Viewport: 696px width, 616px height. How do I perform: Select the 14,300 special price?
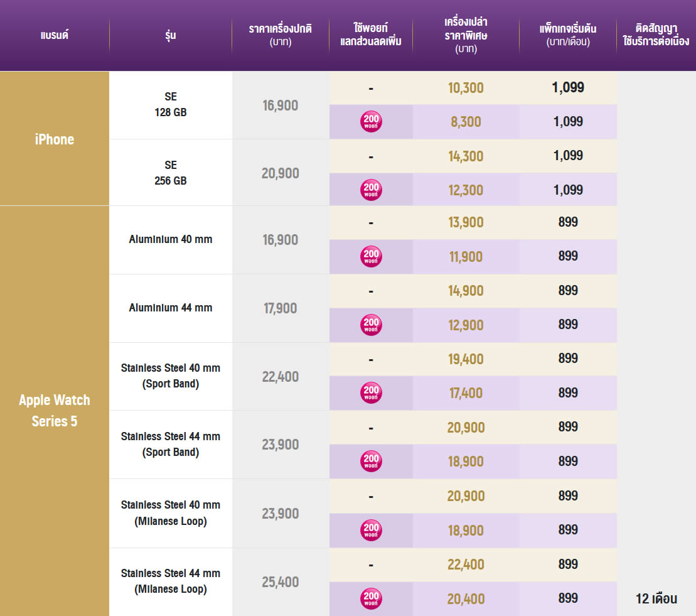[x=466, y=156]
